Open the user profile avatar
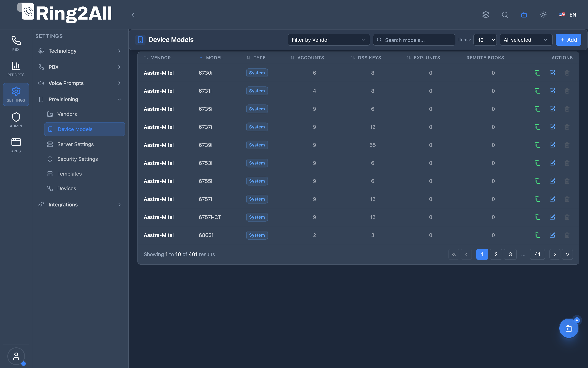 [x=16, y=356]
